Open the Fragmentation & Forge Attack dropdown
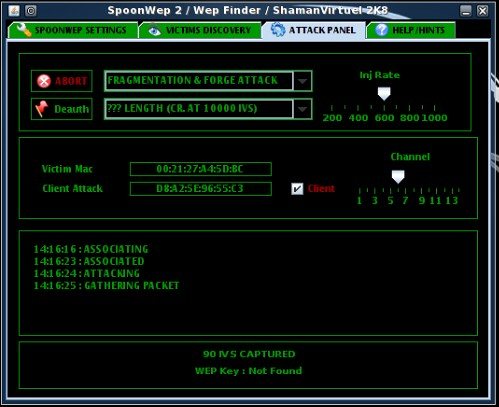The height and width of the screenshot is (407, 499). coord(208,81)
